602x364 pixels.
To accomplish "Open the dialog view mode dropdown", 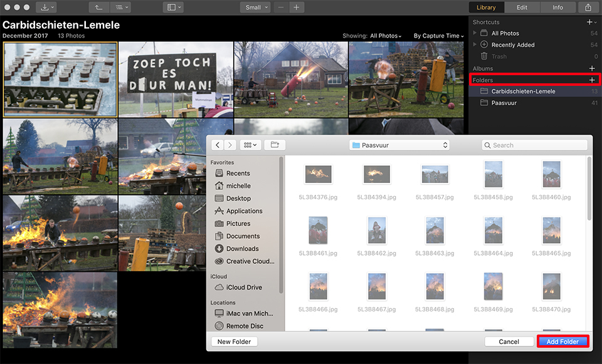I will coord(250,145).
